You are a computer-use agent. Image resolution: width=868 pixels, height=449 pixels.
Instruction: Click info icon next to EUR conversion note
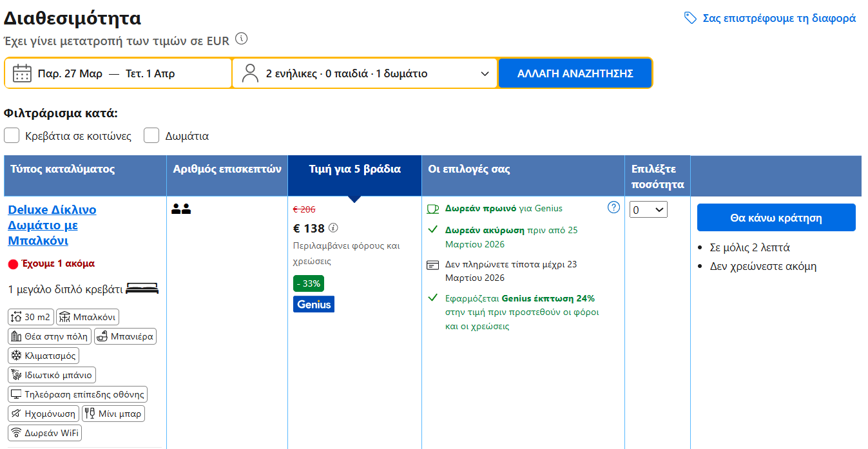point(241,39)
